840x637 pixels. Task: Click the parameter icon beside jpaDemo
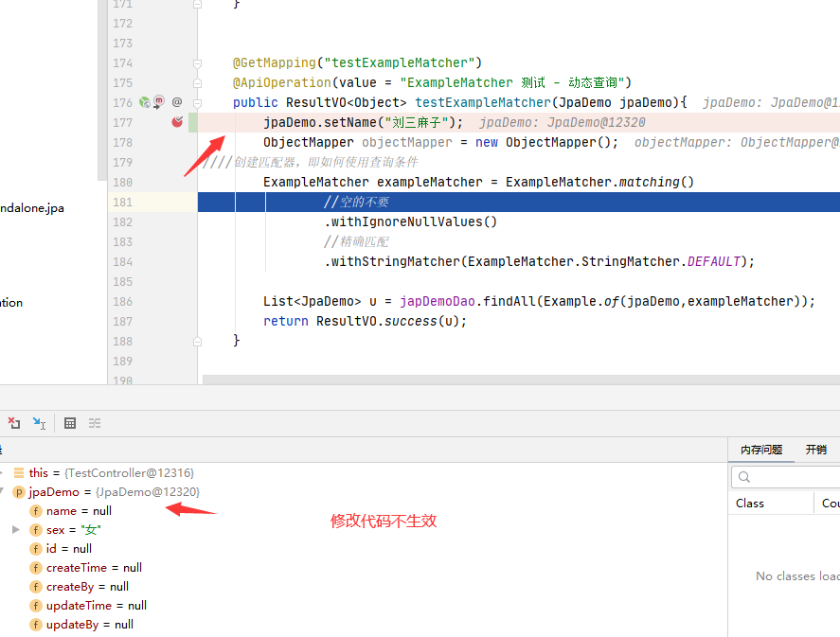[x=19, y=491]
